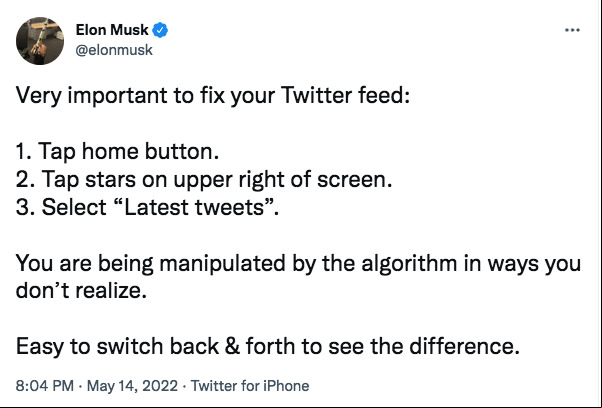The image size is (602, 408).
Task: Click the '1. Tap home button.' line
Action: (117, 151)
